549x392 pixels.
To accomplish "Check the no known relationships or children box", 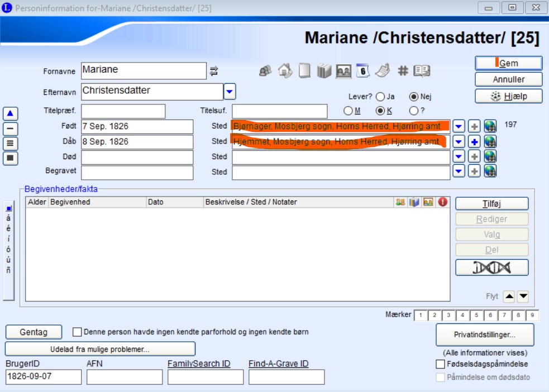I will coord(77,332).
